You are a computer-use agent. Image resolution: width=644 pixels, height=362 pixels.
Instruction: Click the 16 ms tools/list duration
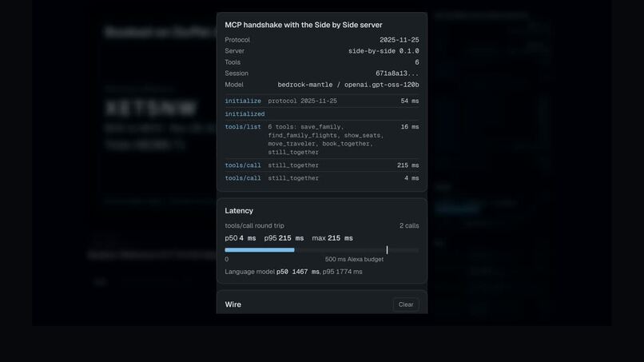(410, 126)
